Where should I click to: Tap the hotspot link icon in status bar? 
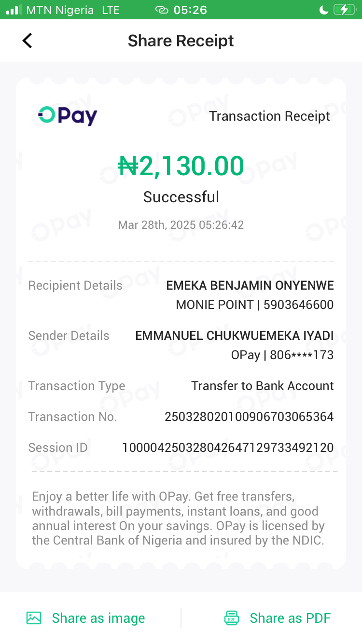click(x=162, y=10)
